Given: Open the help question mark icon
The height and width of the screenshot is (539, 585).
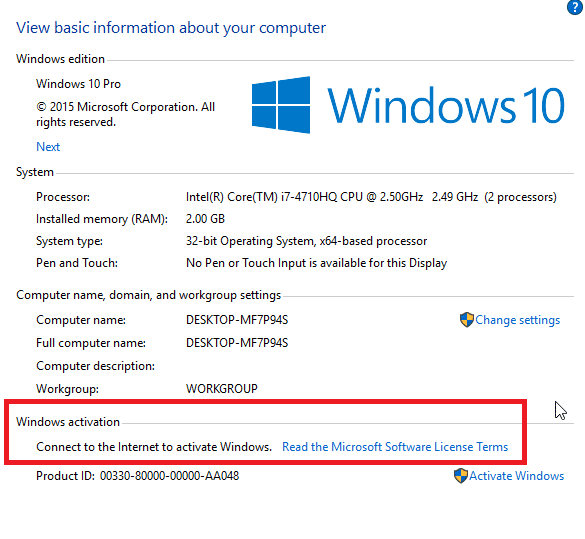Looking at the screenshot, I should coord(575,7).
